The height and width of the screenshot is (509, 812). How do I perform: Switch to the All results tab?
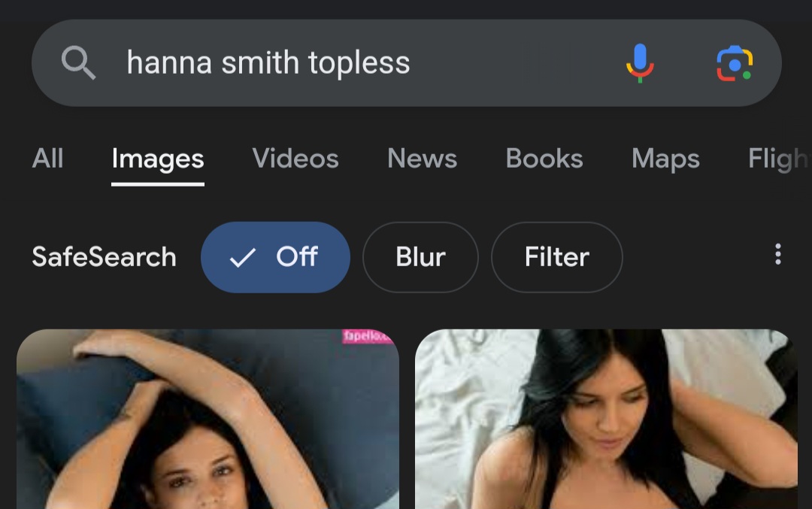point(47,159)
